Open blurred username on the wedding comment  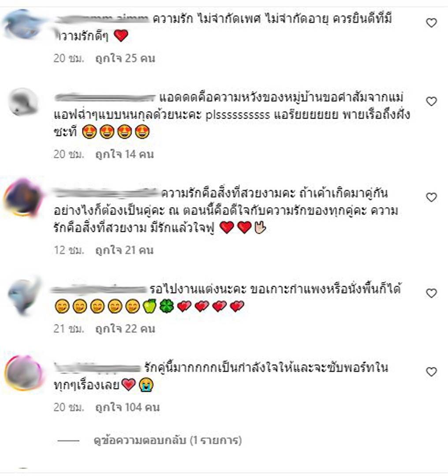(x=99, y=289)
